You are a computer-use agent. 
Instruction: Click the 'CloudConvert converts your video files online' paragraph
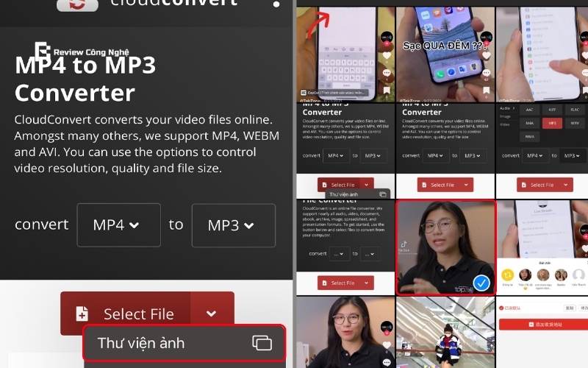(146, 144)
